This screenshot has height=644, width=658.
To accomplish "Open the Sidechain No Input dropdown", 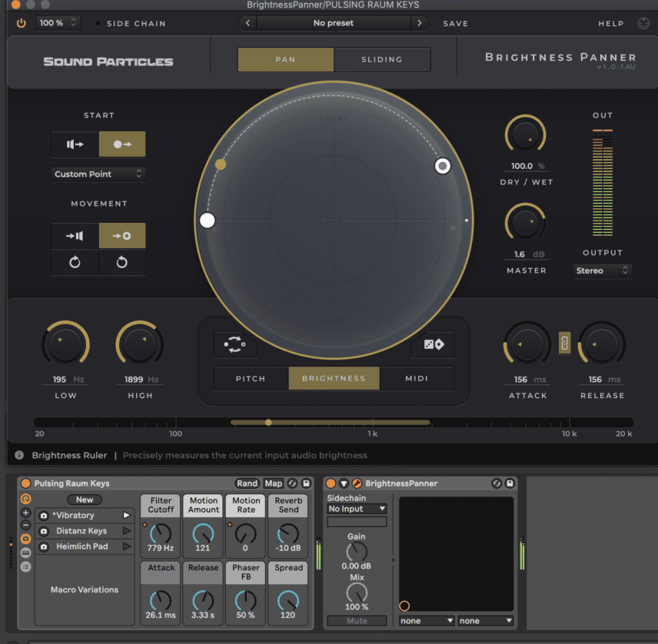I will [357, 509].
